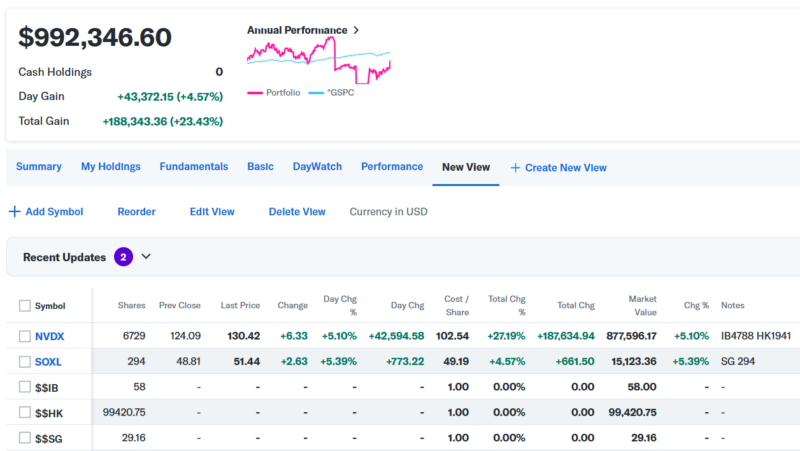
Task: Switch to the My Holdings tab
Action: (x=110, y=167)
